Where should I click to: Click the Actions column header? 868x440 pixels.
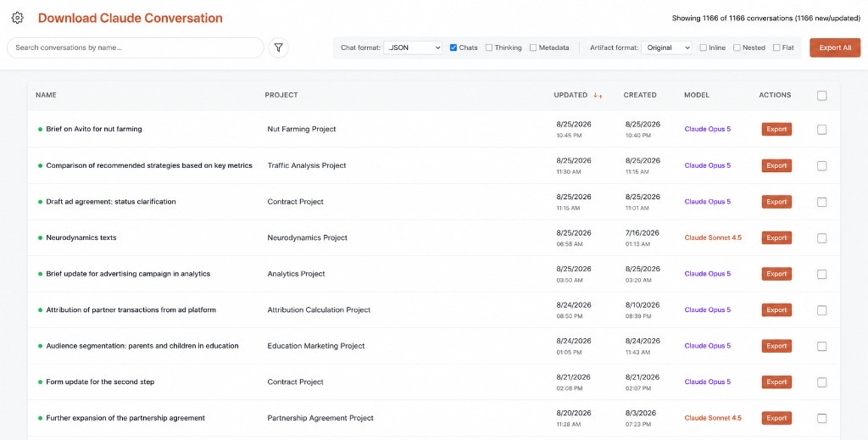coord(775,95)
